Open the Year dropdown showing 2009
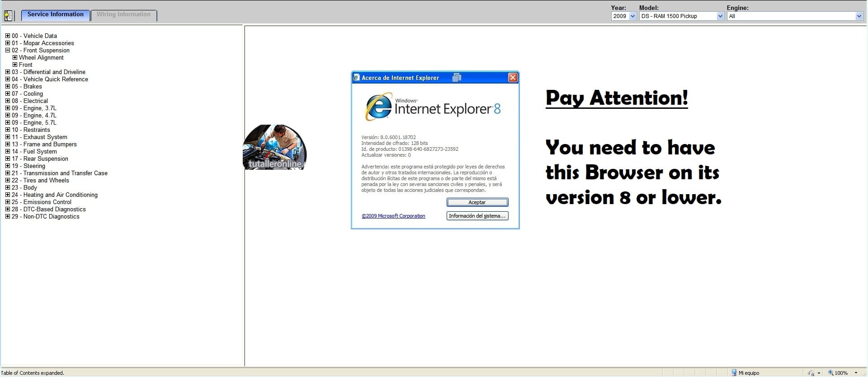Image resolution: width=868 pixels, height=377 pixels. click(x=624, y=16)
